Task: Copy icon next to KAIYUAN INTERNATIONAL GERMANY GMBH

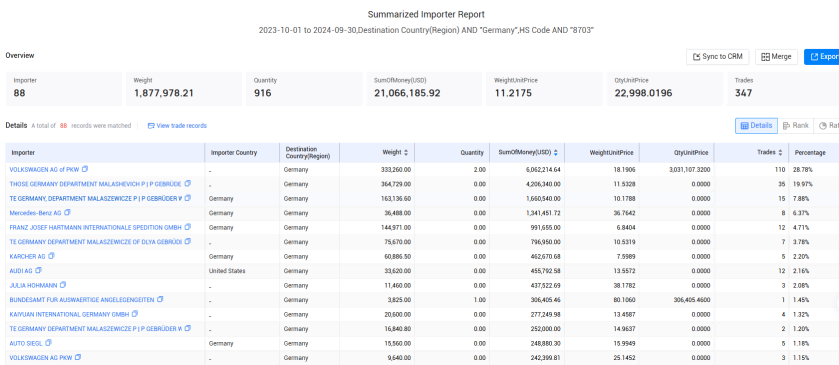Action: (135, 314)
